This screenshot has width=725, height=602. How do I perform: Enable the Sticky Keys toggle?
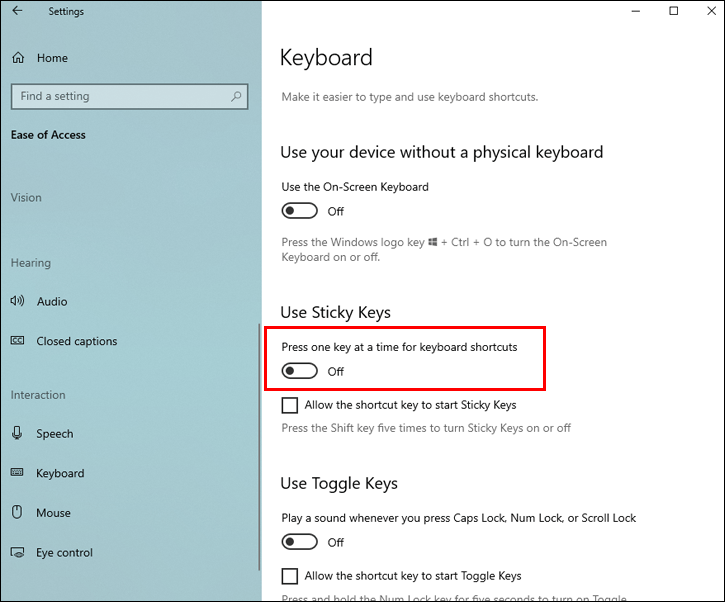tap(300, 371)
